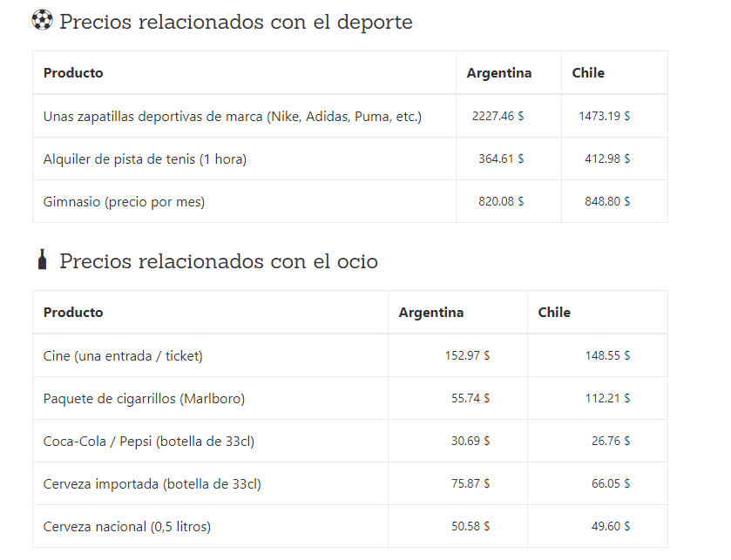Image resolution: width=731 pixels, height=560 pixels.
Task: Click the 'Unas zapatillas deportivas de marca' row label
Action: coord(233,116)
